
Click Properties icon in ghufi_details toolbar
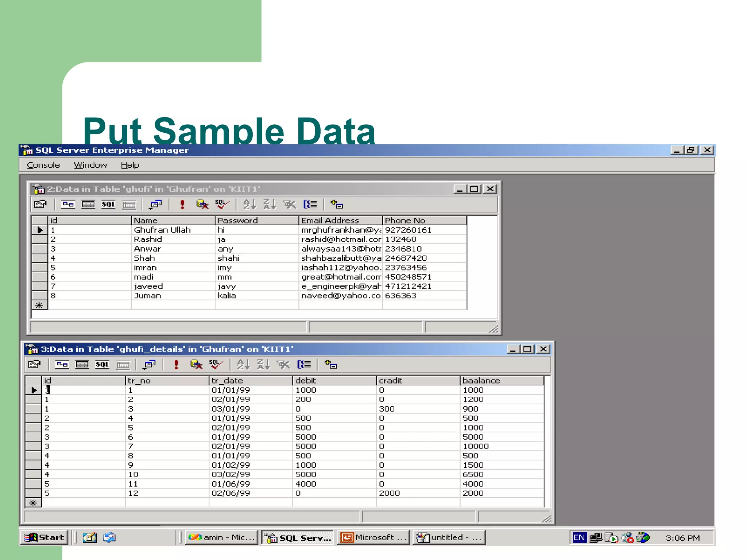[35, 364]
